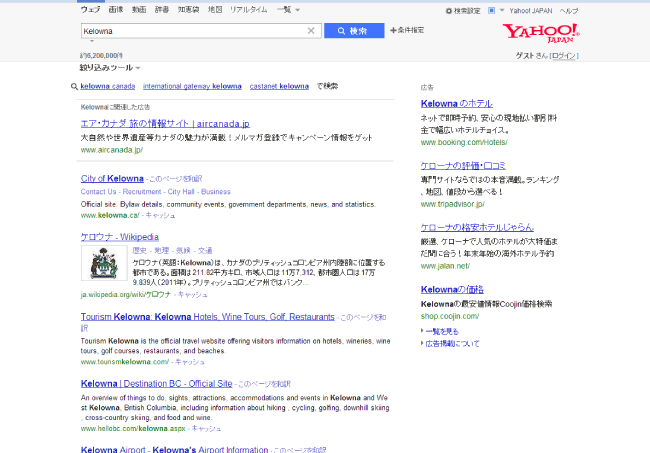Open Wikipedia 気候 section link
Image resolution: width=650 pixels, height=453 pixels.
click(183, 251)
